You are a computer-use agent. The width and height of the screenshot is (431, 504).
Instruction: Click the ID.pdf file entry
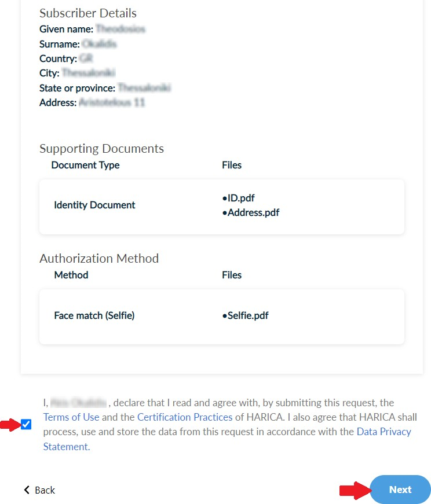[x=240, y=198]
